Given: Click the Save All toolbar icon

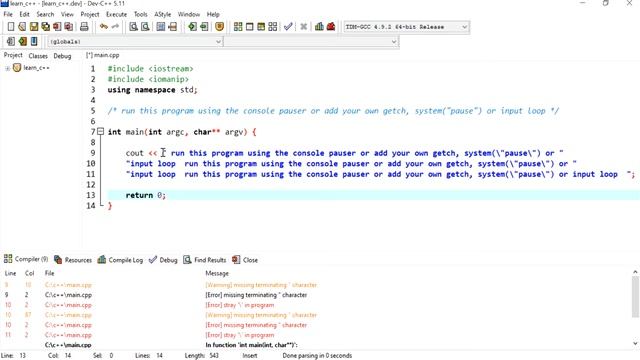Looking at the screenshot, I should point(45,27).
